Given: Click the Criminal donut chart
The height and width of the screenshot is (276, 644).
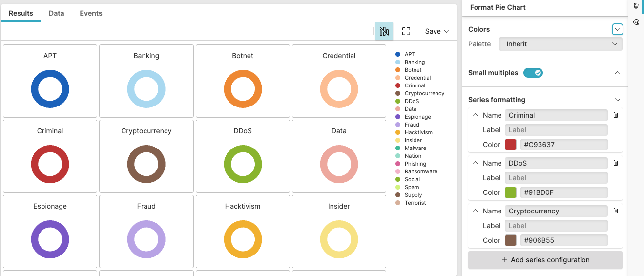Looking at the screenshot, I should [50, 164].
